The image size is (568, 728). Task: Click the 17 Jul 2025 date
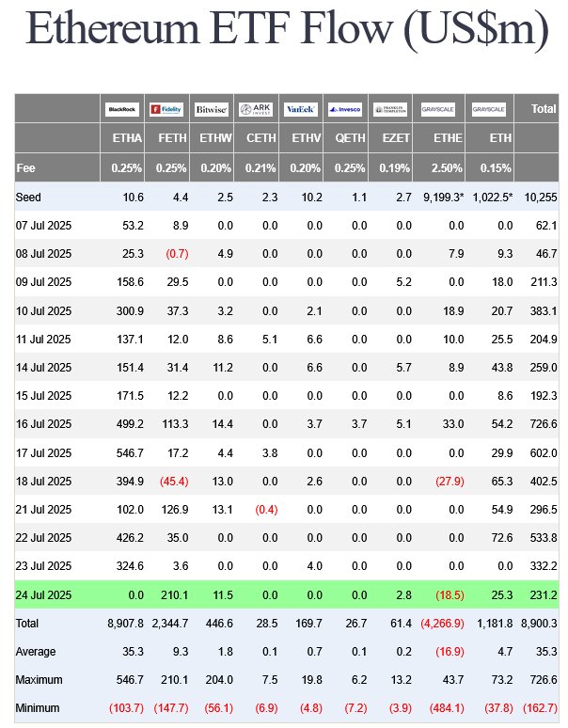[x=43, y=453]
